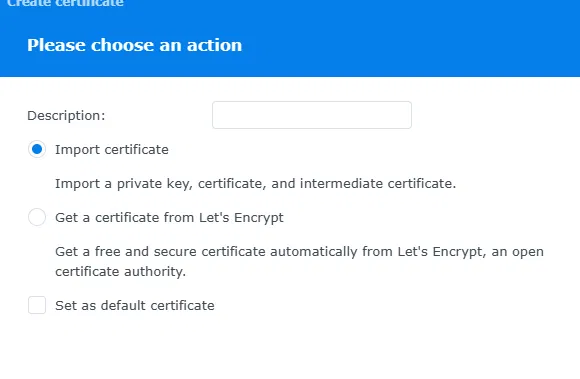Click the Description text input field
580x379 pixels.
(x=312, y=115)
